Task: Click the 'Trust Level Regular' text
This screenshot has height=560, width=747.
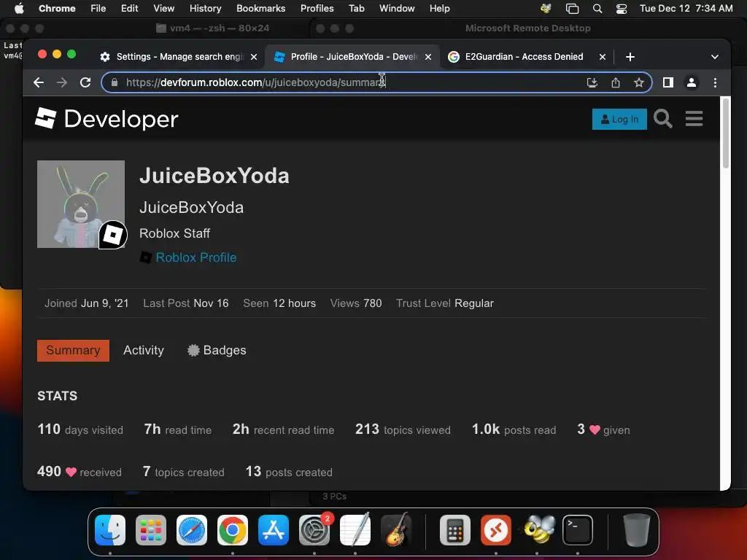Action: [x=445, y=303]
